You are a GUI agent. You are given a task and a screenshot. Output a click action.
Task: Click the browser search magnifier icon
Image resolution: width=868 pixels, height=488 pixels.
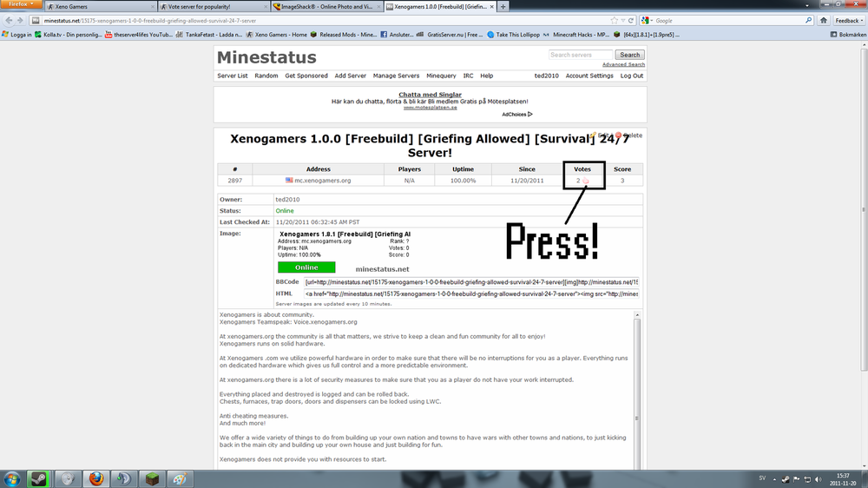point(808,21)
